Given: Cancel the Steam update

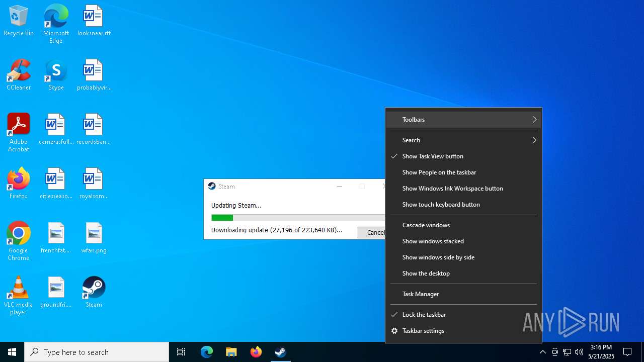Looking at the screenshot, I should point(372,232).
